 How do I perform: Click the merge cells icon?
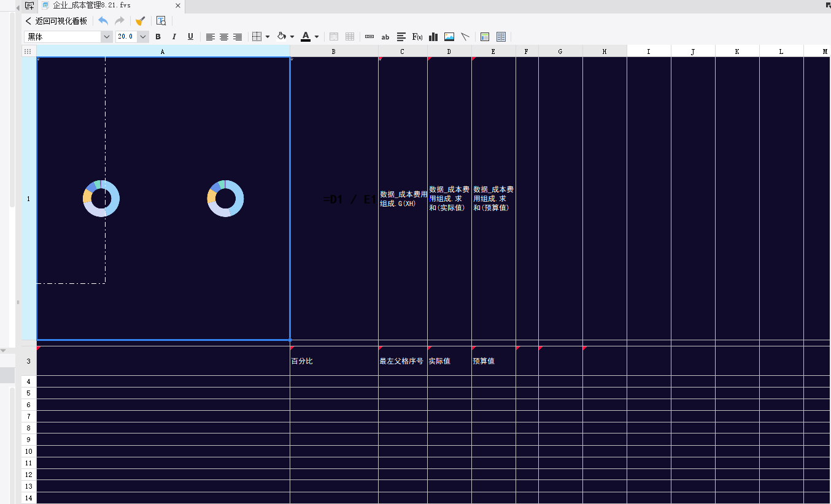click(x=334, y=37)
